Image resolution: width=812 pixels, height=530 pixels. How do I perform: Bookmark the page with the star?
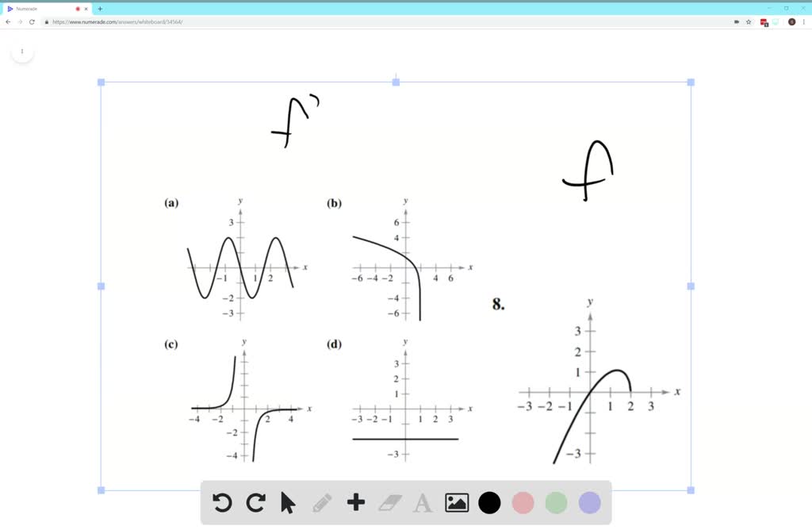pos(748,22)
